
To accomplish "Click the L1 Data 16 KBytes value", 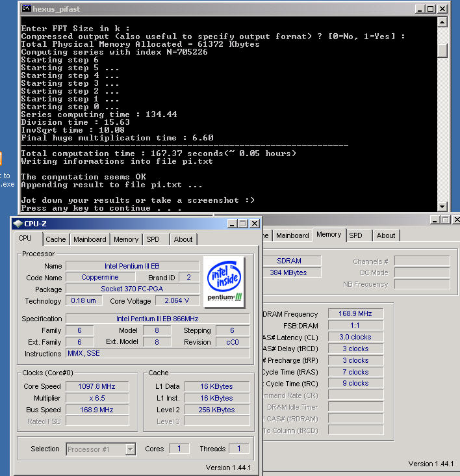I will point(217,386).
